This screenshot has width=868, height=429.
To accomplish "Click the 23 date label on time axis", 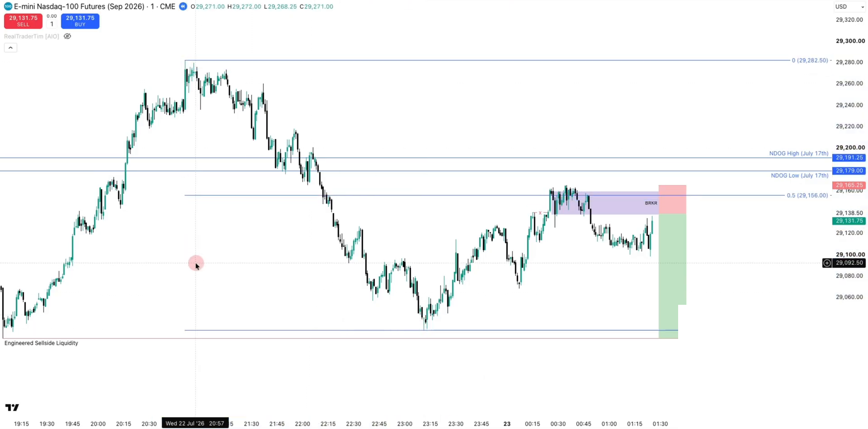I will click(507, 424).
